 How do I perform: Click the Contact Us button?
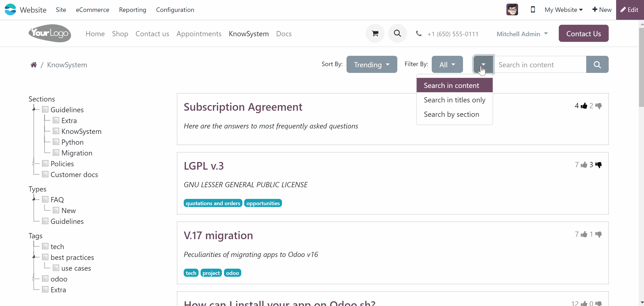pos(584,33)
